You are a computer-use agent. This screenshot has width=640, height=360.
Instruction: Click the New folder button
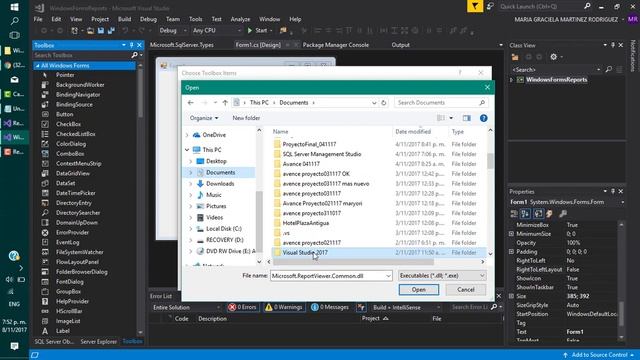click(x=246, y=118)
